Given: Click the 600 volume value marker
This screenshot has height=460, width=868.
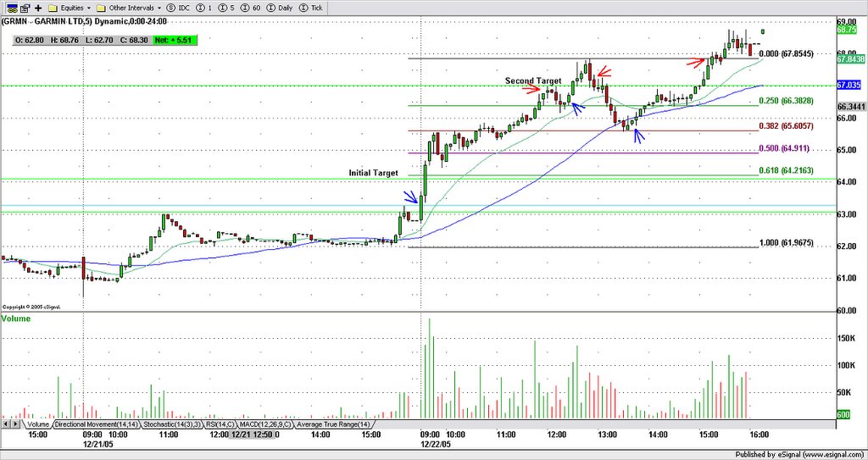Looking at the screenshot, I should [843, 414].
